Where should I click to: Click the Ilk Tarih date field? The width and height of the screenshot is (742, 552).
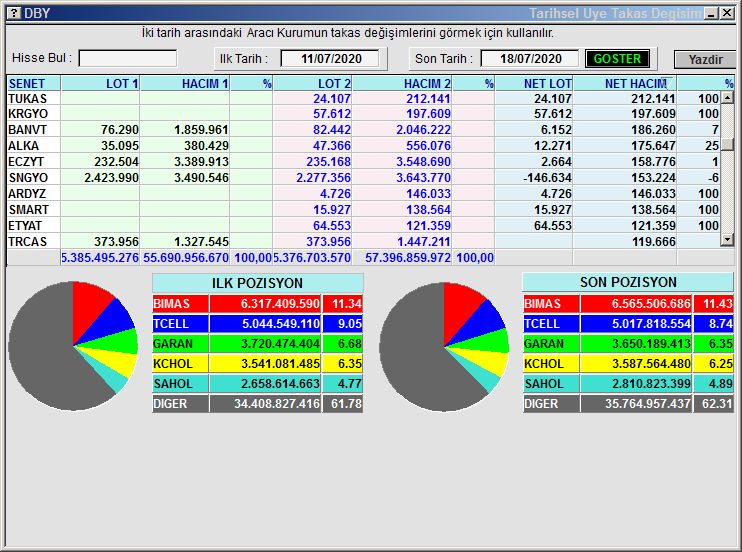(x=321, y=58)
